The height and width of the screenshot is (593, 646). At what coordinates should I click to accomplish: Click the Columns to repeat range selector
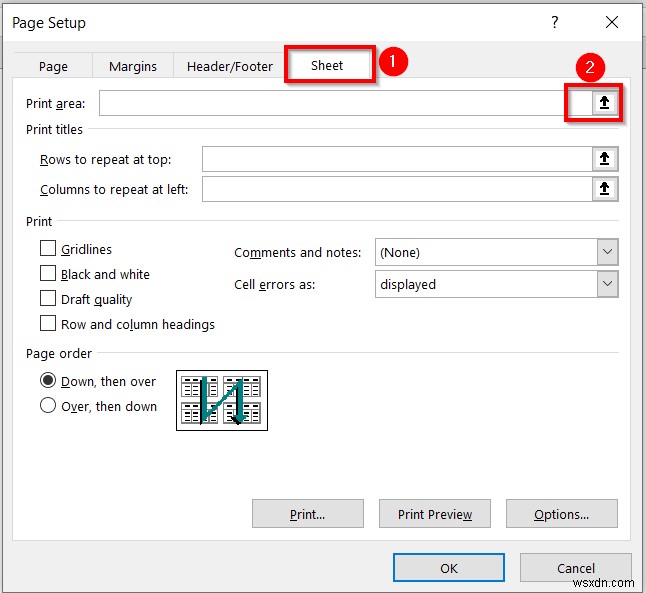point(605,189)
